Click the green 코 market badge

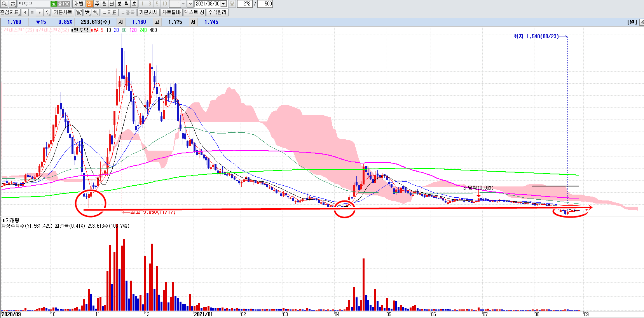tap(54, 4)
